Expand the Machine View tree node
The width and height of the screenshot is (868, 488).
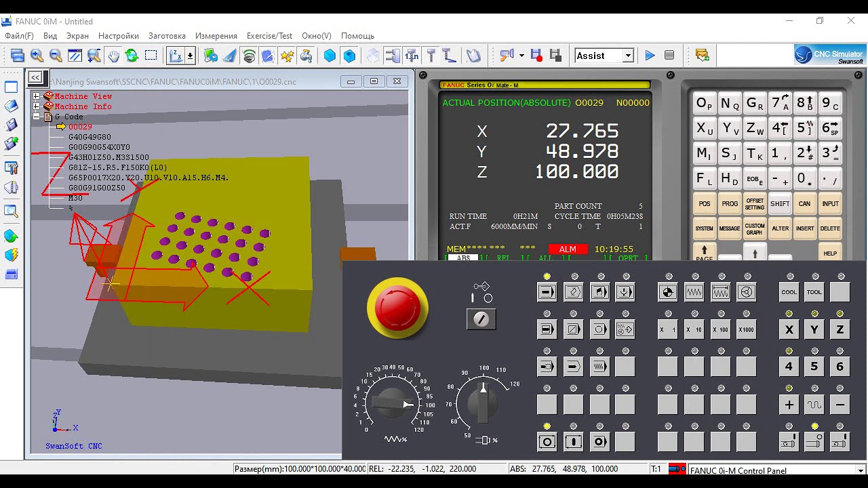(36, 96)
